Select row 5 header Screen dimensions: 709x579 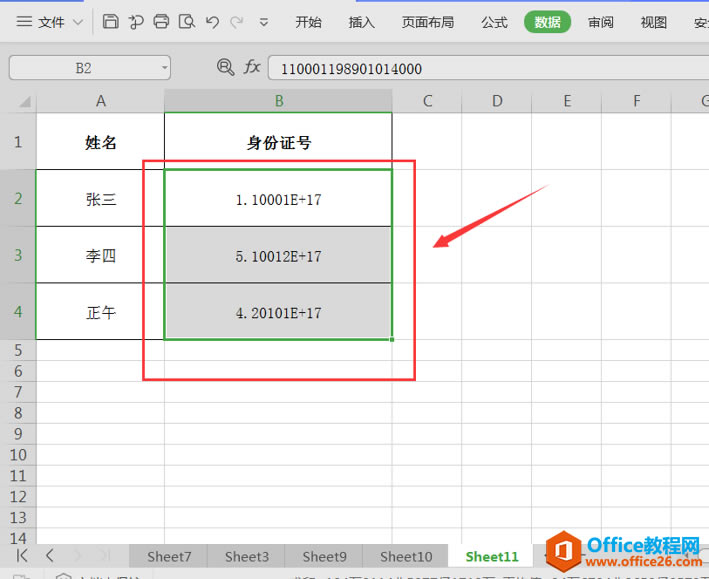click(x=18, y=350)
